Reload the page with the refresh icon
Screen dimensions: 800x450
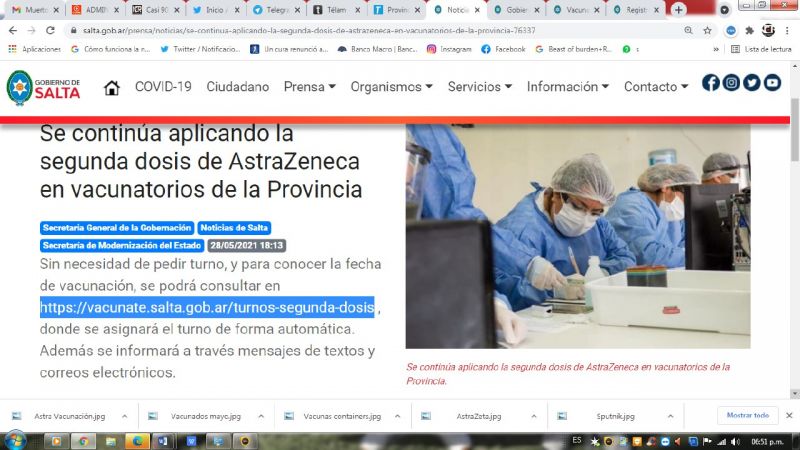(50, 31)
